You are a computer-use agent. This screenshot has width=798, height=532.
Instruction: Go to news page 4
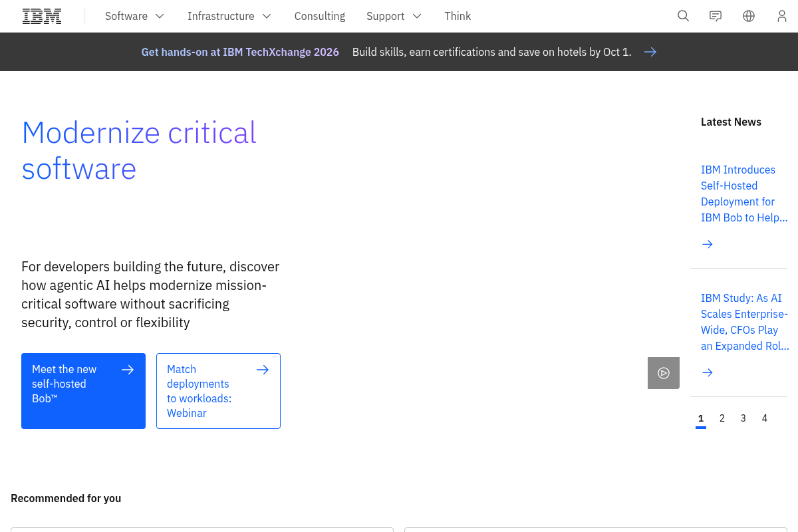[765, 418]
